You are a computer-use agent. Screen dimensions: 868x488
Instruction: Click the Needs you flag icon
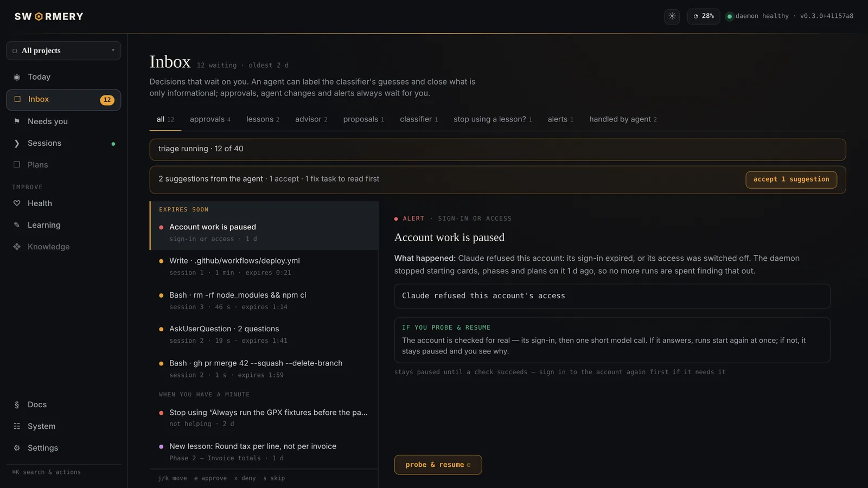pos(17,121)
